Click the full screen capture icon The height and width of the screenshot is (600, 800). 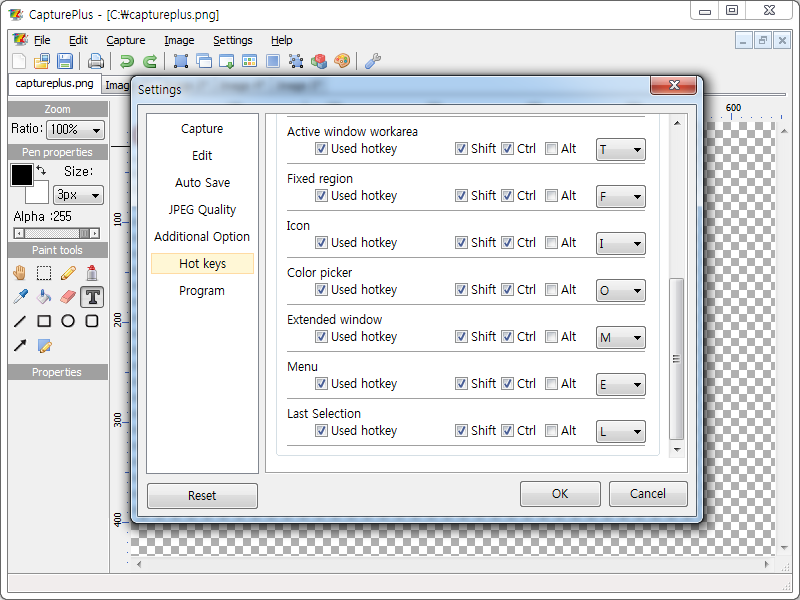coord(273,61)
